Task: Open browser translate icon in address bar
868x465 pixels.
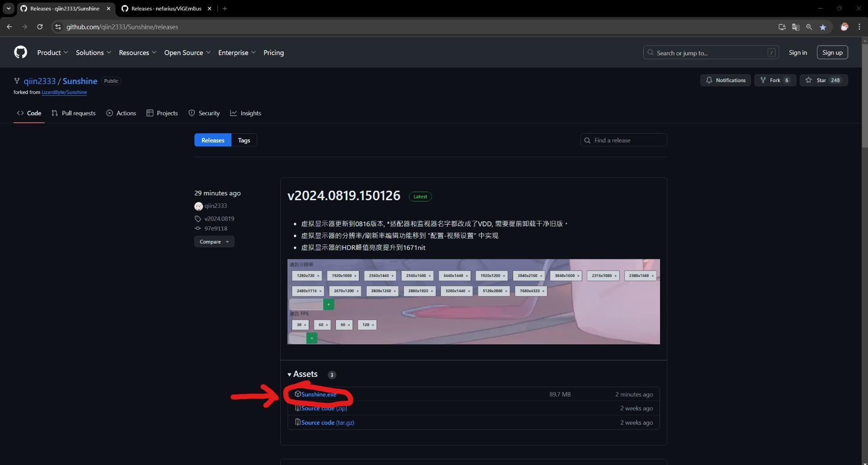Action: coord(796,27)
